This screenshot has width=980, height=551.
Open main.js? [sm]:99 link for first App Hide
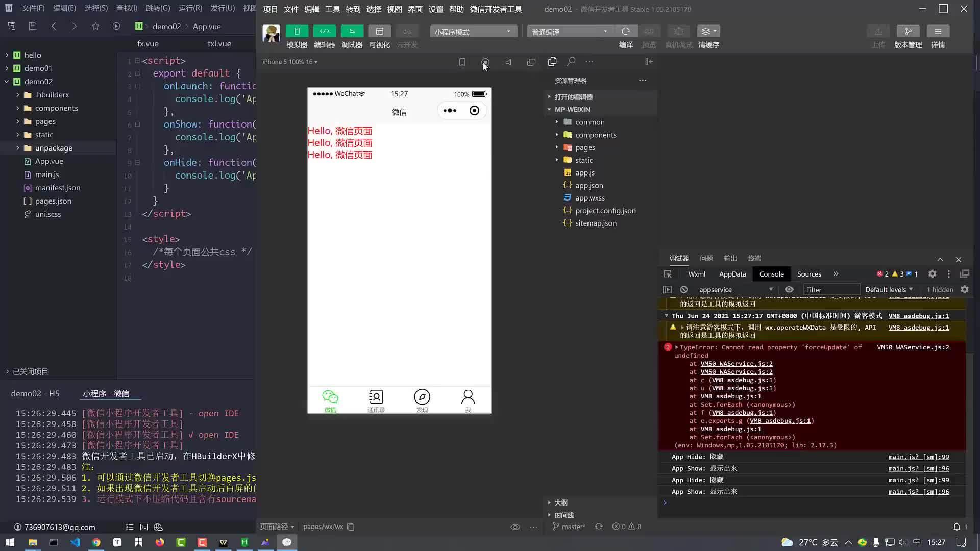pos(919,457)
